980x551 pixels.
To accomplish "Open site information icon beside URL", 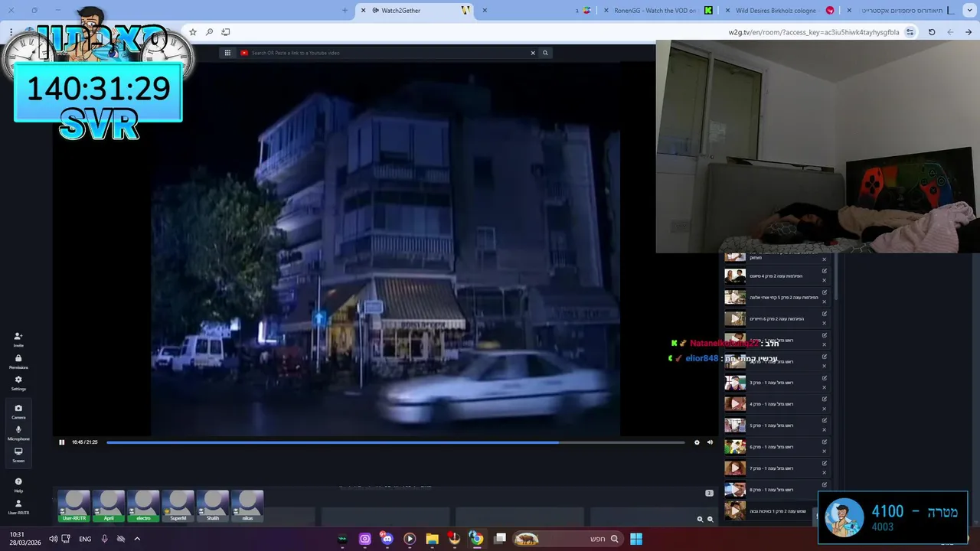I will [x=910, y=32].
